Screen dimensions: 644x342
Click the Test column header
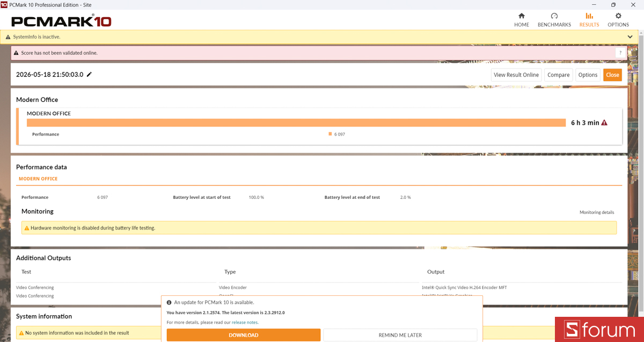pyautogui.click(x=26, y=272)
